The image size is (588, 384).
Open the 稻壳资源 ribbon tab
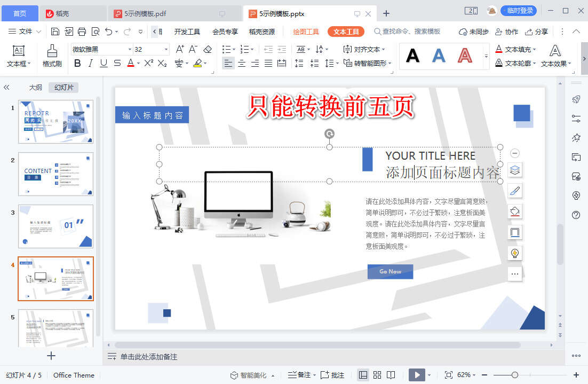point(262,32)
